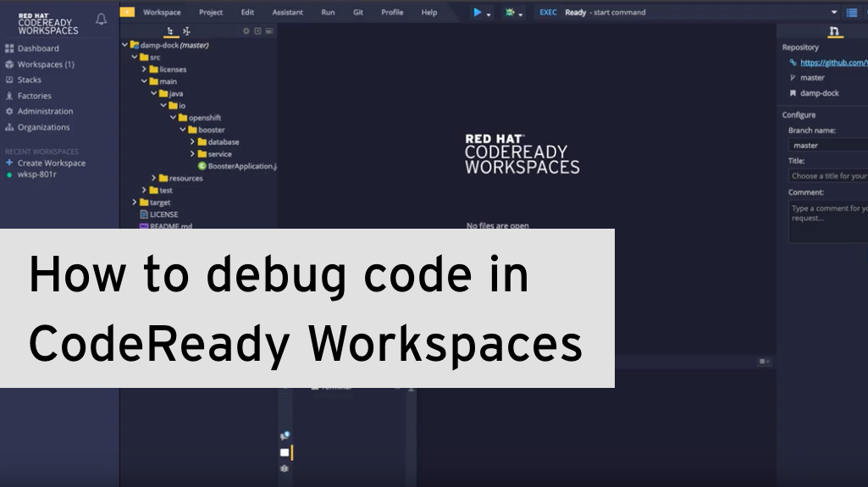Image resolution: width=868 pixels, height=487 pixels.
Task: Expand the database folder
Action: [192, 142]
